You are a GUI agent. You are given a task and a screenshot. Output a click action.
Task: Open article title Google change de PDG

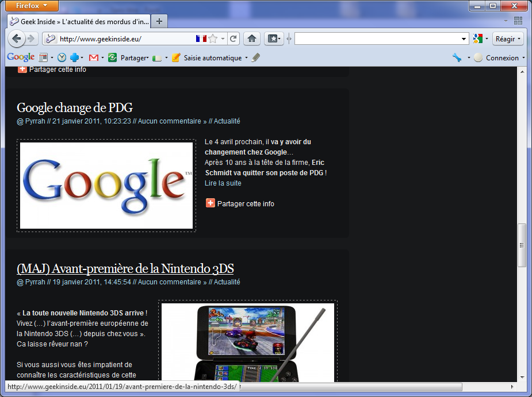coord(75,107)
